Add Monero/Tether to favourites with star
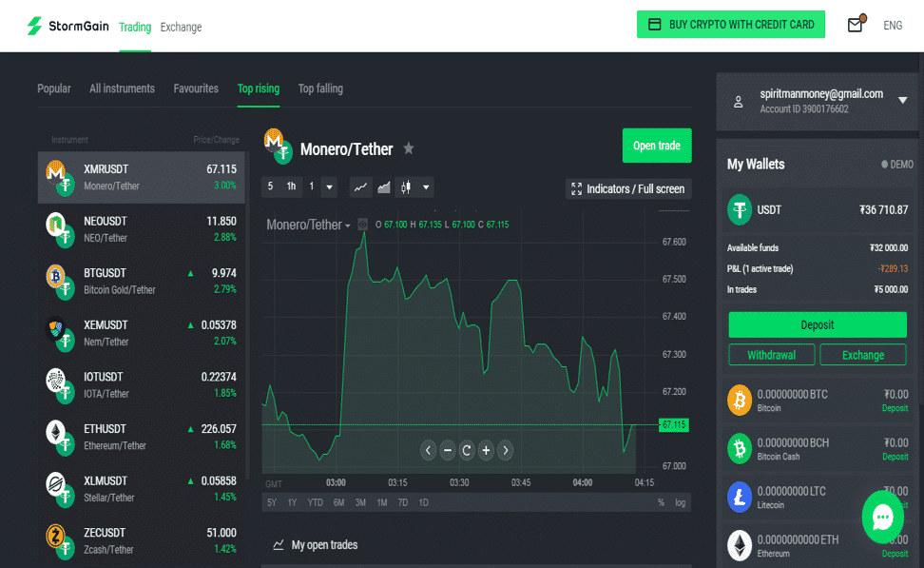The width and height of the screenshot is (924, 568). (409, 148)
